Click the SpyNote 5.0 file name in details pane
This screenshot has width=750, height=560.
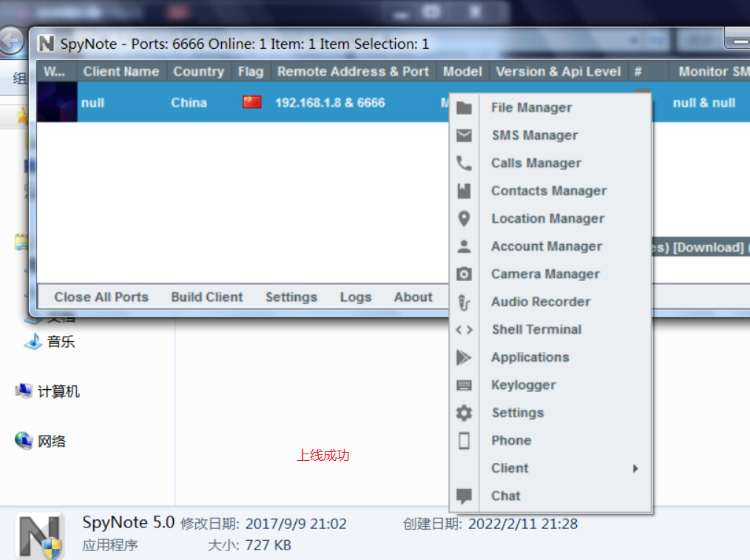[128, 522]
